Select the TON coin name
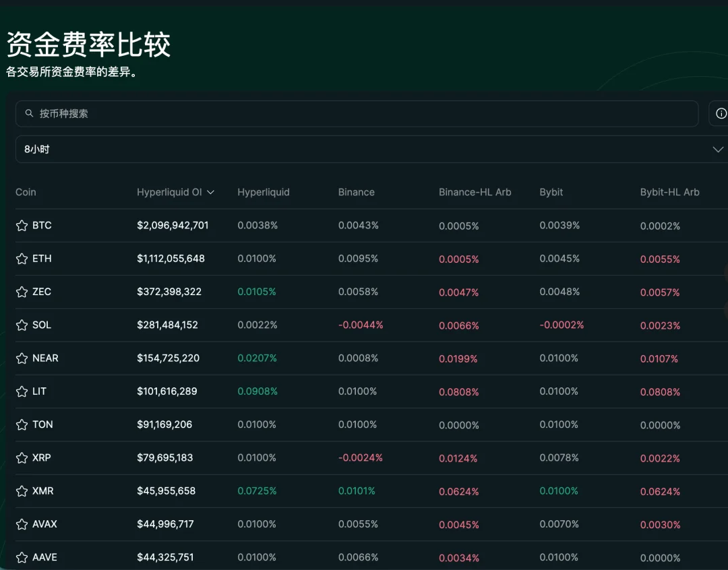The height and width of the screenshot is (570, 728). click(x=42, y=424)
